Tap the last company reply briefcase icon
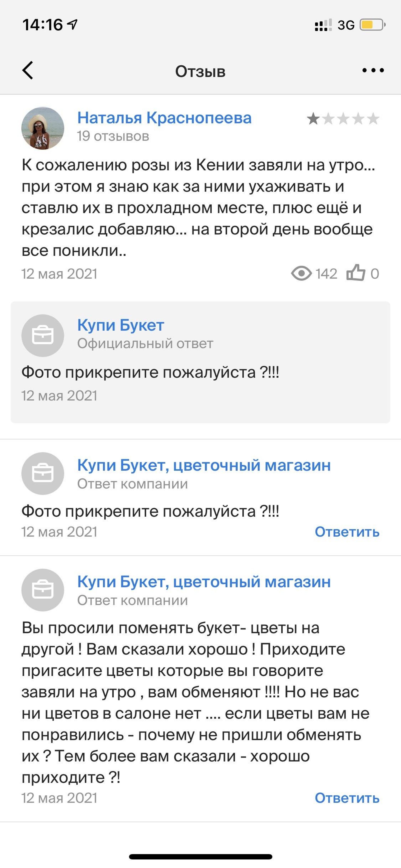 click(43, 590)
